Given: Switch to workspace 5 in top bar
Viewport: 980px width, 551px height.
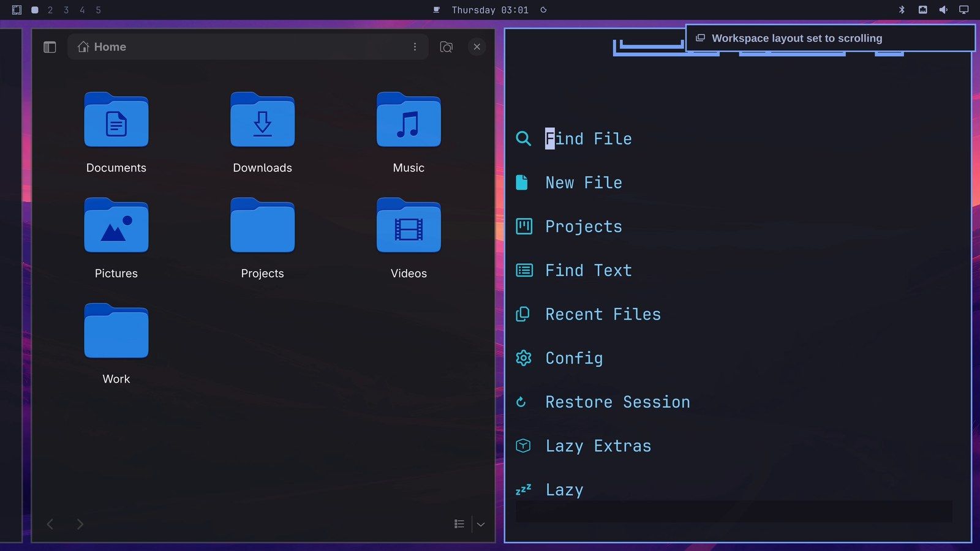Looking at the screenshot, I should click(98, 10).
